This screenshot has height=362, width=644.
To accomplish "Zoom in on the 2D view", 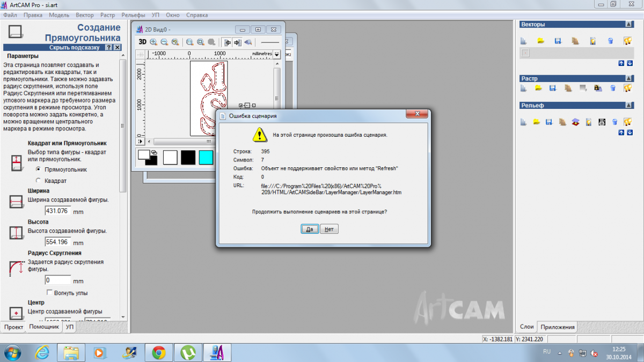I will tap(153, 42).
